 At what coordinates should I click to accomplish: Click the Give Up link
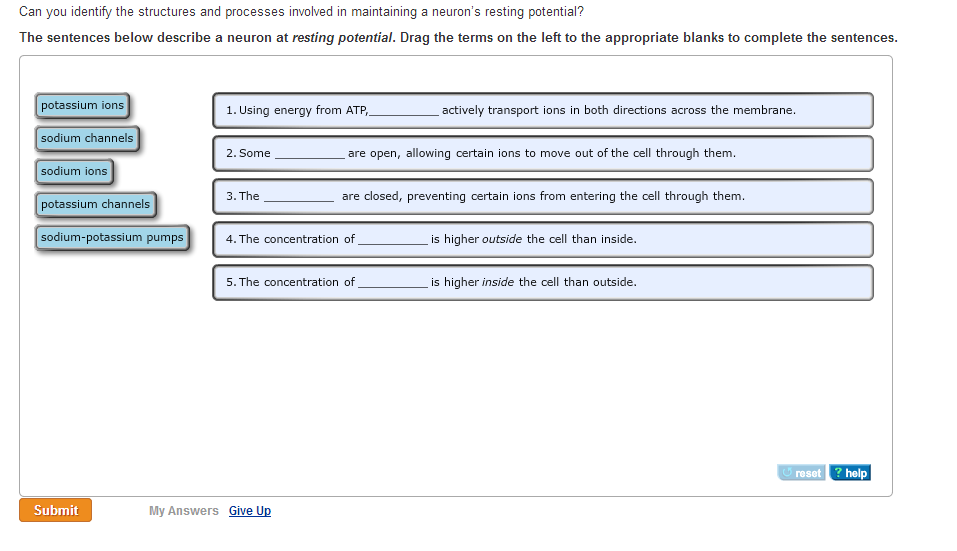coord(250,511)
